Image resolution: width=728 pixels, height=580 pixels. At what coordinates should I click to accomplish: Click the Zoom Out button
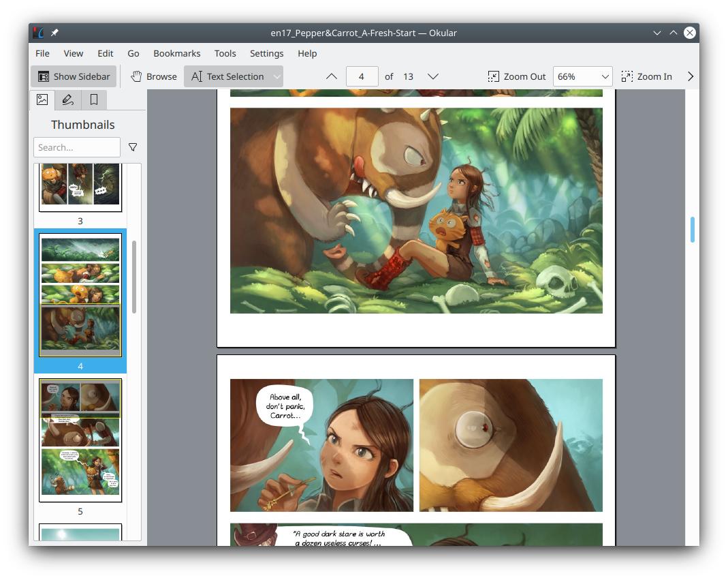pyautogui.click(x=517, y=76)
